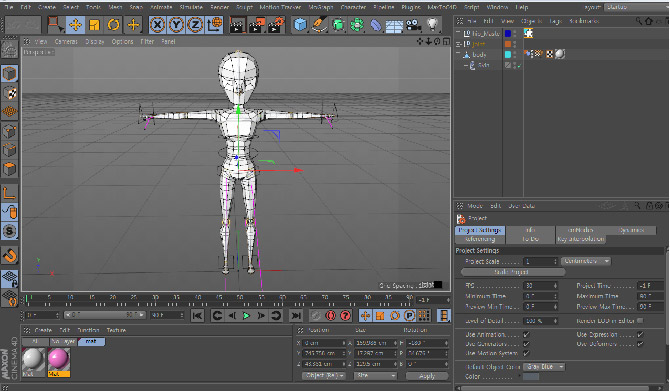Viewport: 670px width, 392px height.
Task: Open the deformer object icon (blue capsule)
Action: click(376, 25)
